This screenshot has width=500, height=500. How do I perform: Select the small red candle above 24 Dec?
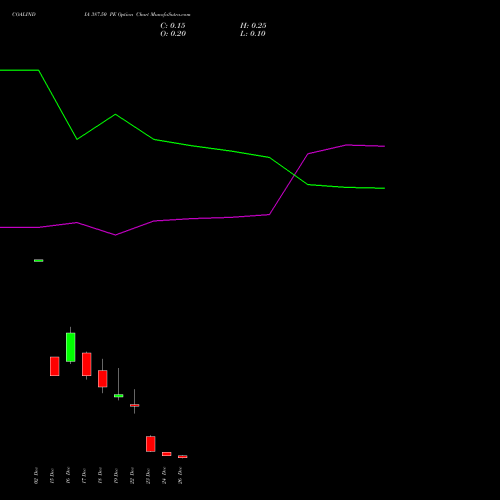pyautogui.click(x=167, y=454)
